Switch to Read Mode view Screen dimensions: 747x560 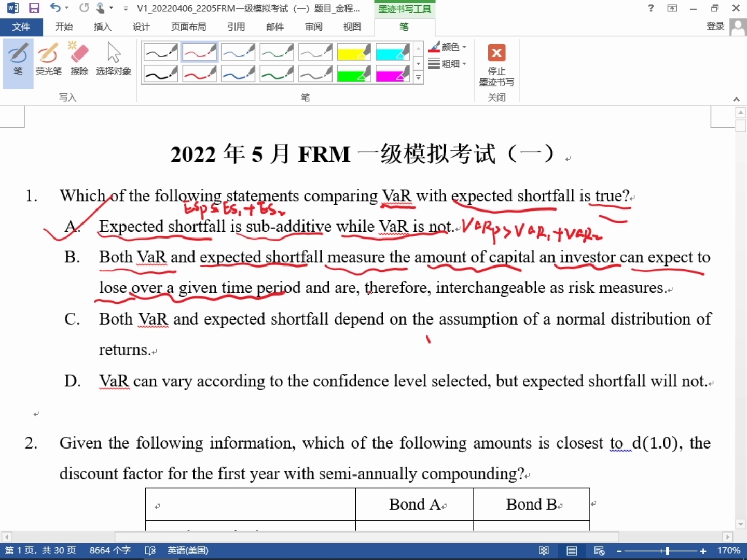(544, 551)
